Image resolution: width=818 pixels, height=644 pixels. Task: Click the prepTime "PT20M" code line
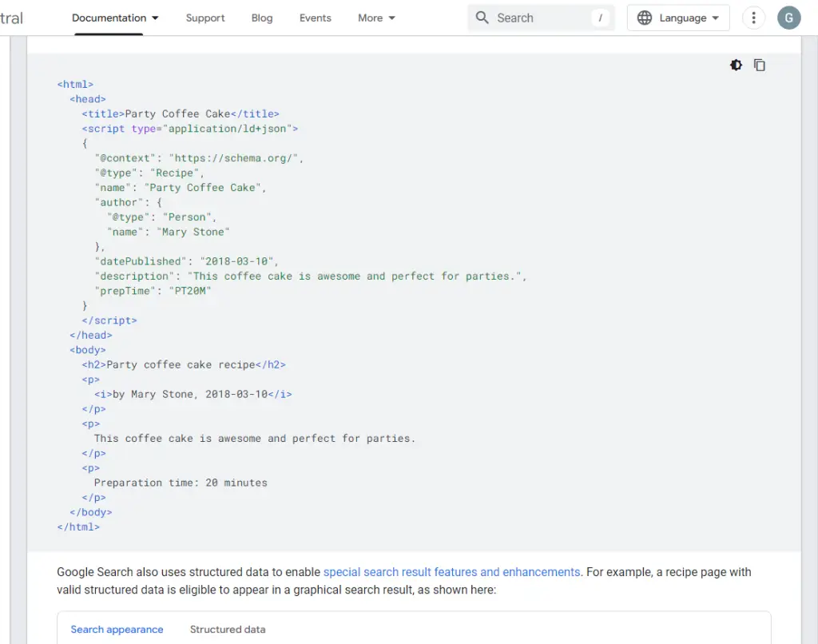153,291
